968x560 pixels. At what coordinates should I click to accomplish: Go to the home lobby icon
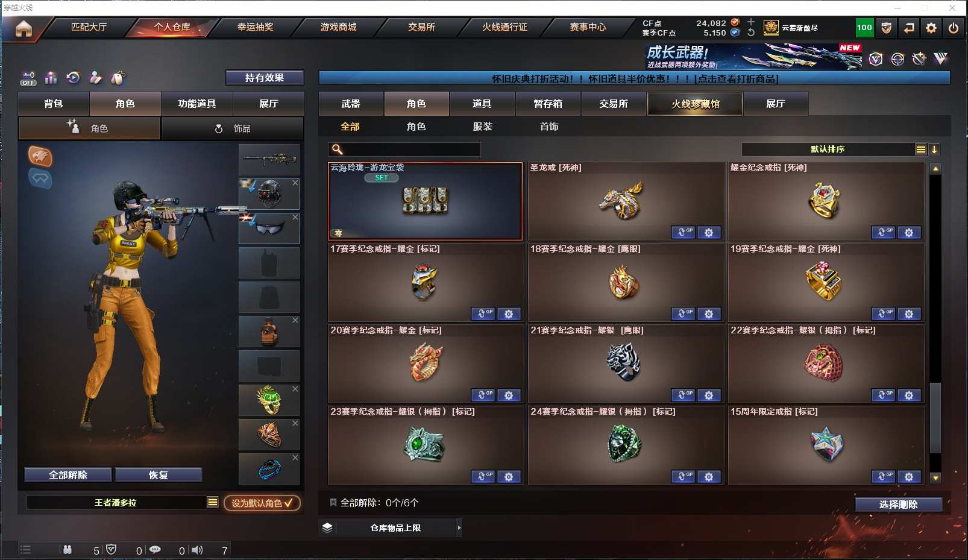click(x=24, y=28)
